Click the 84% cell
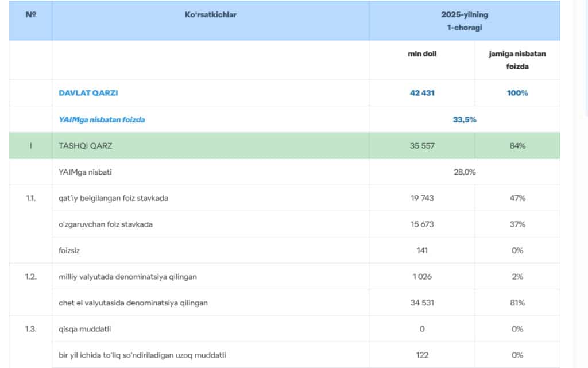 (x=517, y=146)
